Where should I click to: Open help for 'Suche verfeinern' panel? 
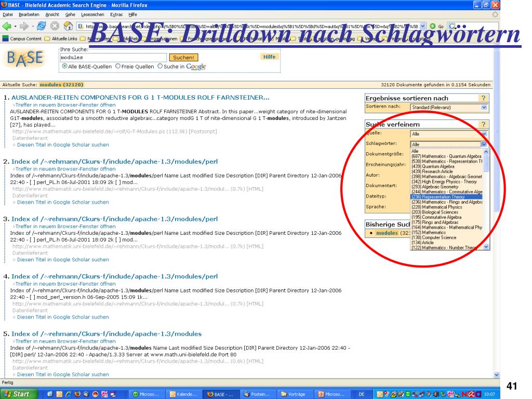(x=483, y=124)
